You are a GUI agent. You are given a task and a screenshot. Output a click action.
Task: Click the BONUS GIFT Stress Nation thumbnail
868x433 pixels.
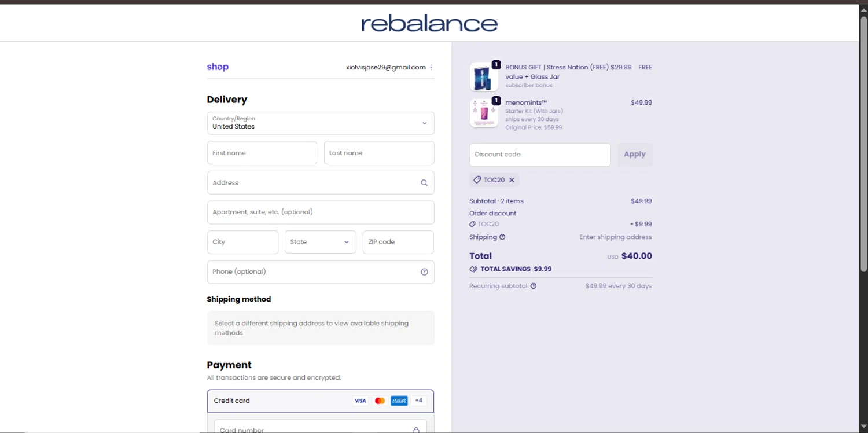coord(484,77)
